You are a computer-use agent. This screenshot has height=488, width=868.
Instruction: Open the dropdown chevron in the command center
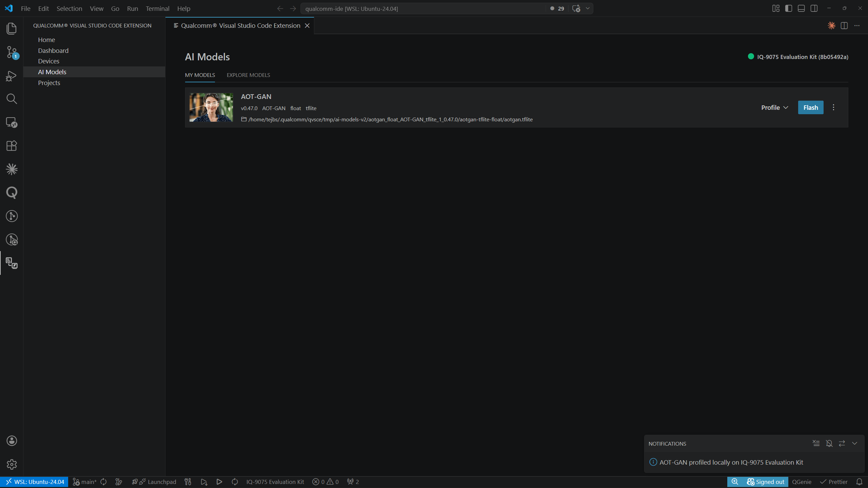[x=588, y=8]
